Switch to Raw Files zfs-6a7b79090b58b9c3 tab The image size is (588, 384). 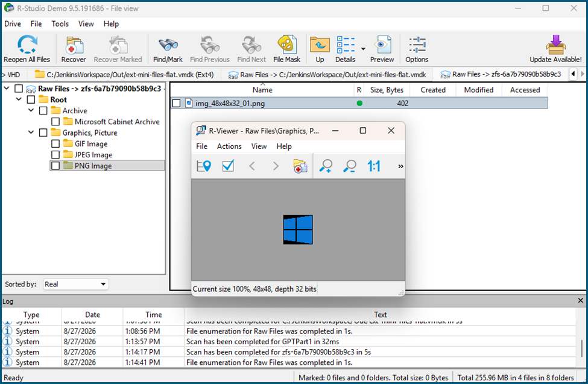click(502, 74)
